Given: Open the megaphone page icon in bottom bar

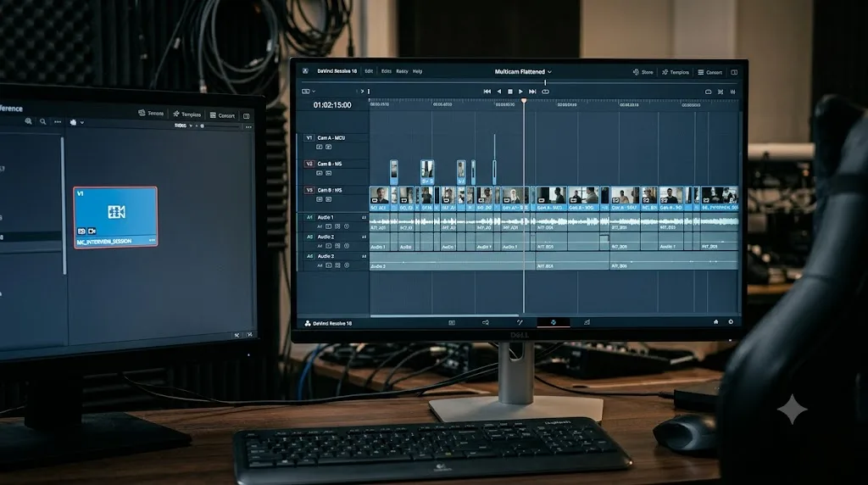Looking at the screenshot, I should pyautogui.click(x=486, y=322).
